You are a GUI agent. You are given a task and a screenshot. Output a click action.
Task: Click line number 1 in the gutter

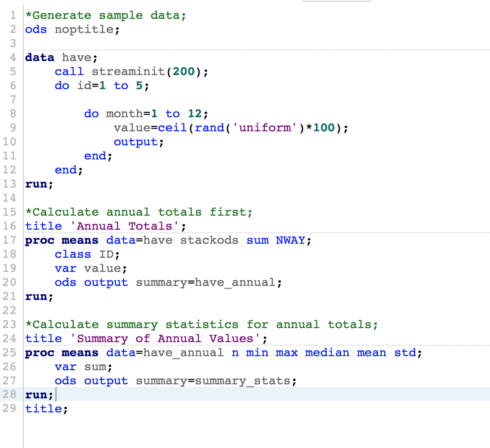[x=13, y=15]
